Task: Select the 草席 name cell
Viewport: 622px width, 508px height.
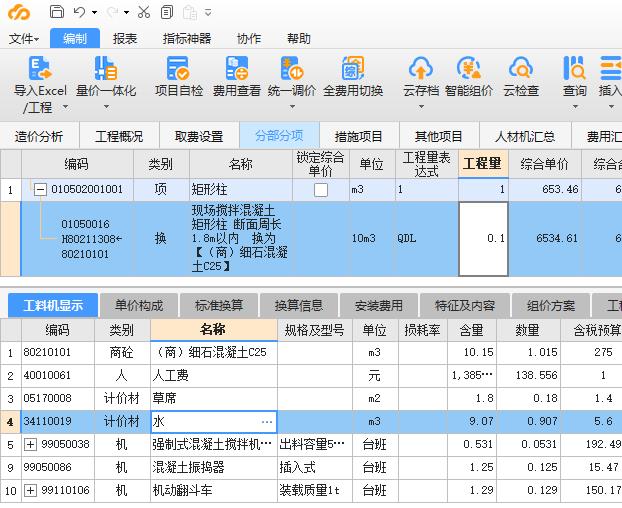Action: (x=213, y=399)
